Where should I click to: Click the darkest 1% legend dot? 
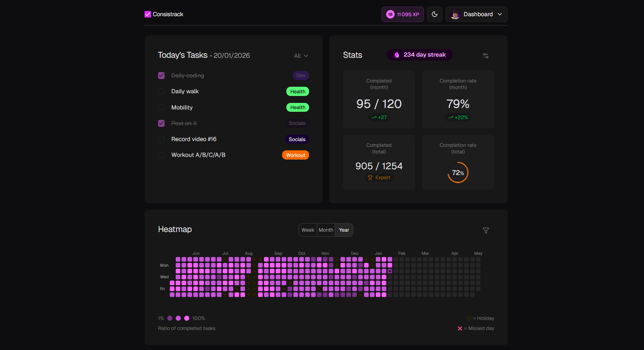170,318
